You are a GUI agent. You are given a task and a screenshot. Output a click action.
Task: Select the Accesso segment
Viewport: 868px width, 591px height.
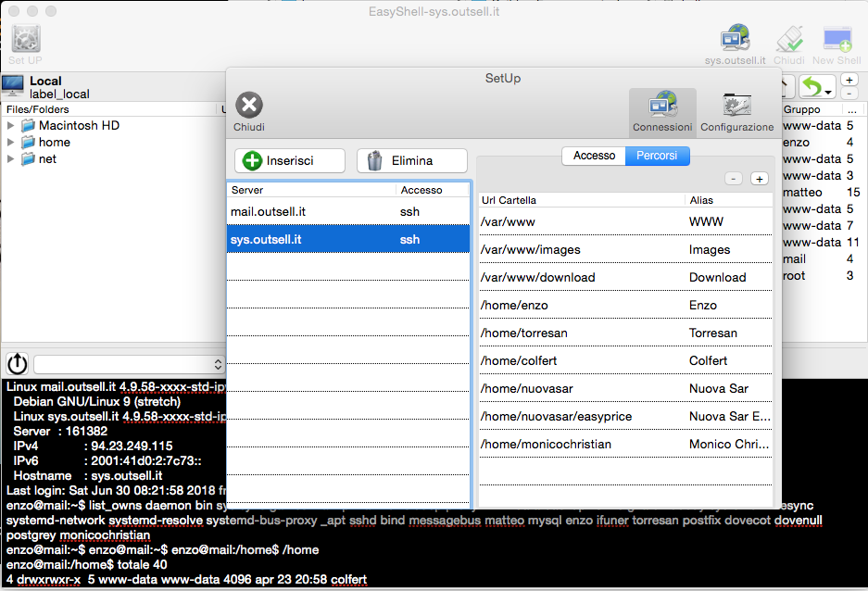click(x=594, y=156)
